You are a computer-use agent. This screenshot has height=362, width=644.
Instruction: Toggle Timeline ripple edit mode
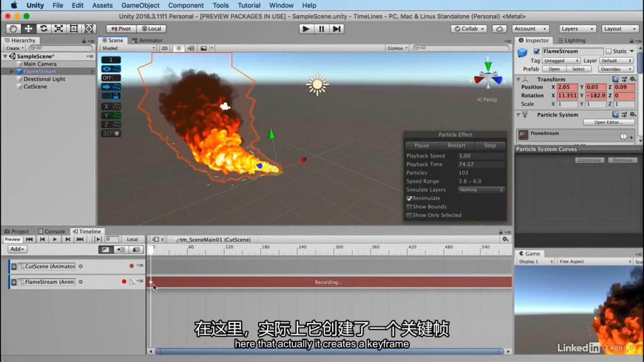pos(120,249)
